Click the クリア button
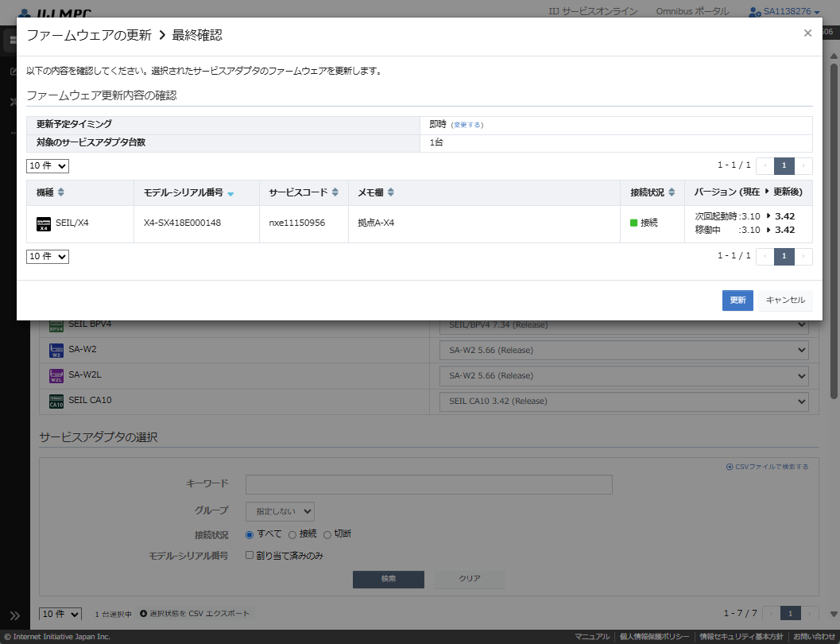The height and width of the screenshot is (644, 840). [x=470, y=579]
